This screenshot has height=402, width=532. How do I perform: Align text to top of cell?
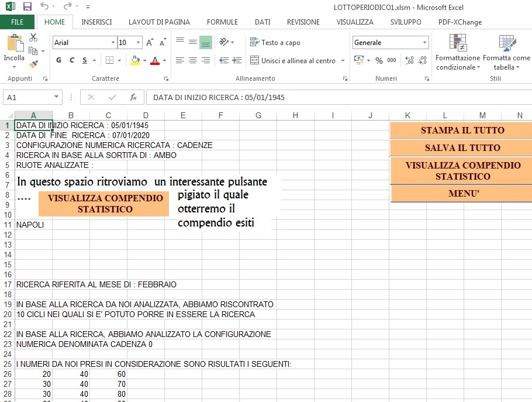[x=180, y=42]
